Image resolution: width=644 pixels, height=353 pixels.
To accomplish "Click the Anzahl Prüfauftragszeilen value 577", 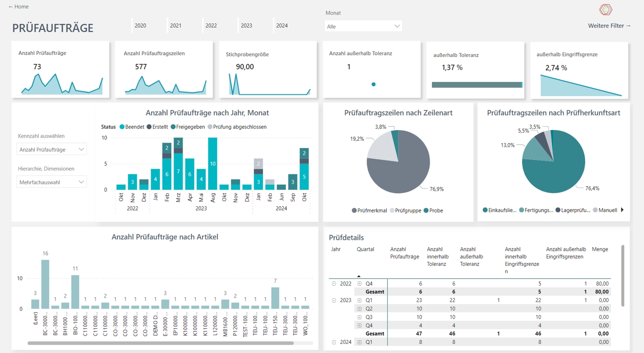I will (x=141, y=66).
